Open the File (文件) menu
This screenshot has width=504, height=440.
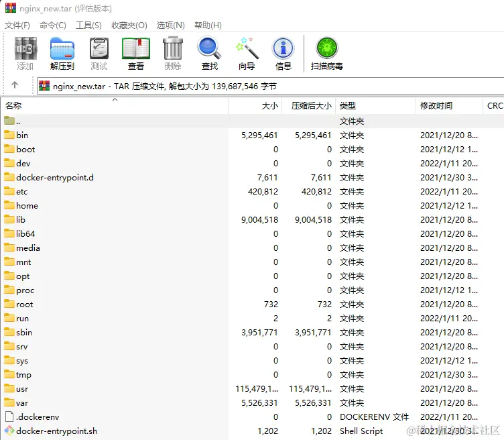(17, 25)
